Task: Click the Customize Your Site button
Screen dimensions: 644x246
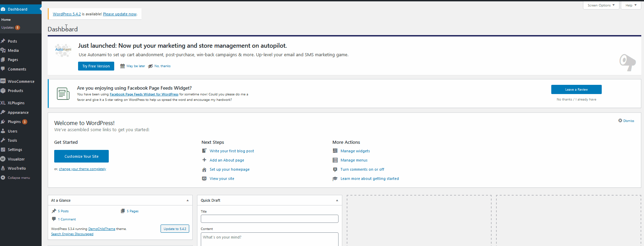Action: pyautogui.click(x=81, y=156)
